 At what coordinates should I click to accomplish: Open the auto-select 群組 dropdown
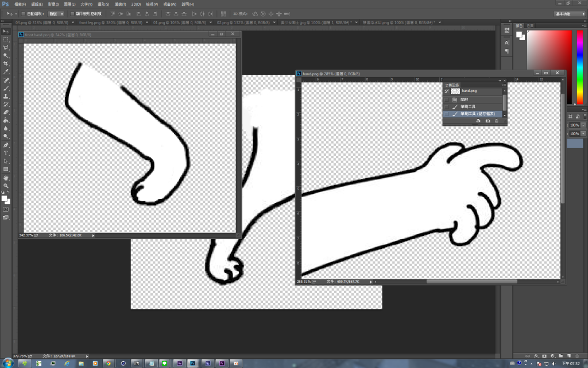click(x=56, y=13)
